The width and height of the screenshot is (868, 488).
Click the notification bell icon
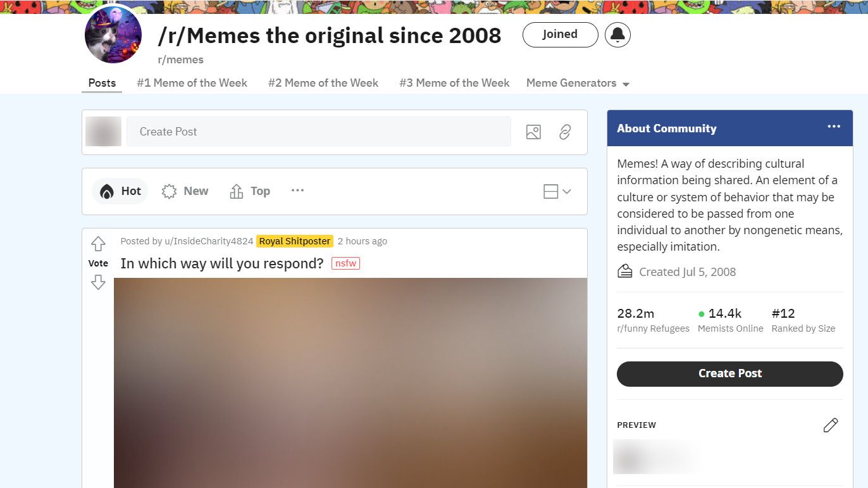click(x=617, y=35)
